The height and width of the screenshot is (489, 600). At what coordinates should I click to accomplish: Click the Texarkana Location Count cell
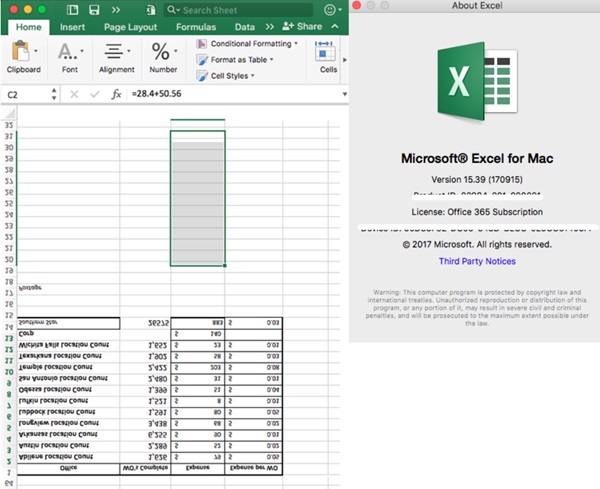pyautogui.click(x=68, y=356)
